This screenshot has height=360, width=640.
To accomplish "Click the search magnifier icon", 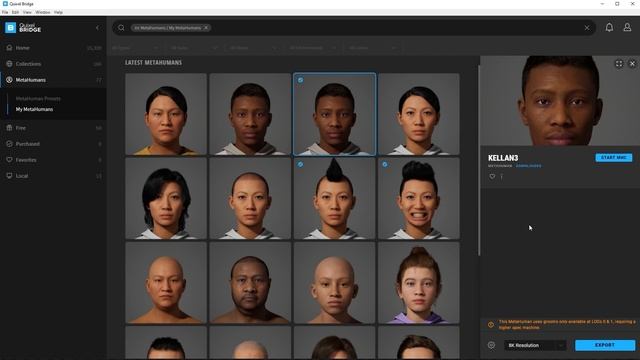I will tap(121, 28).
